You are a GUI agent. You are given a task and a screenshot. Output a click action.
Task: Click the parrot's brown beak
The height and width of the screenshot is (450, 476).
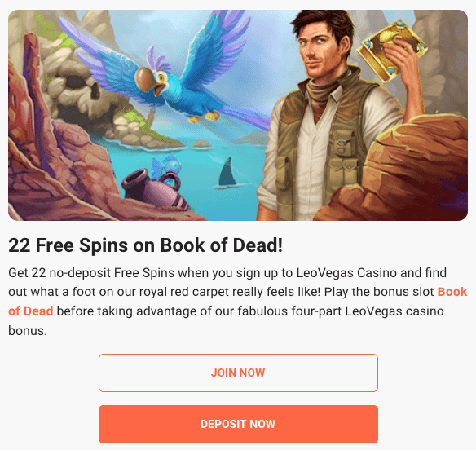[145, 80]
